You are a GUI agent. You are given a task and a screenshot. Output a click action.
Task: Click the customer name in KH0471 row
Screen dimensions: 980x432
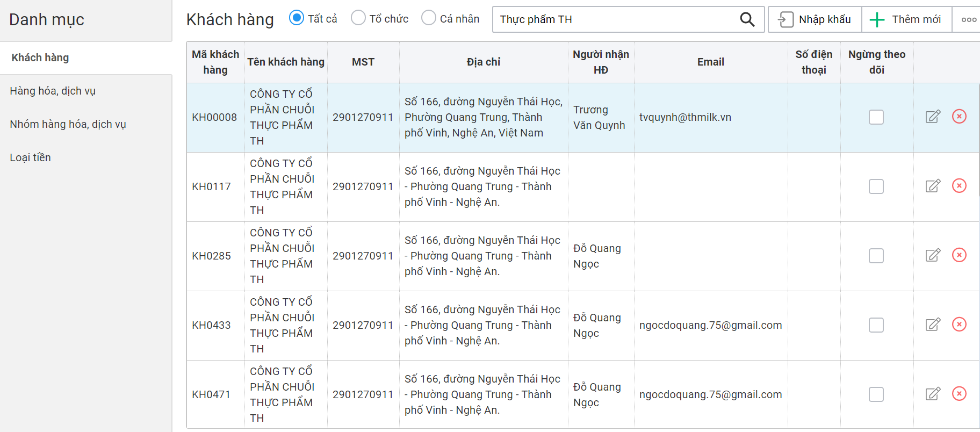coord(282,394)
